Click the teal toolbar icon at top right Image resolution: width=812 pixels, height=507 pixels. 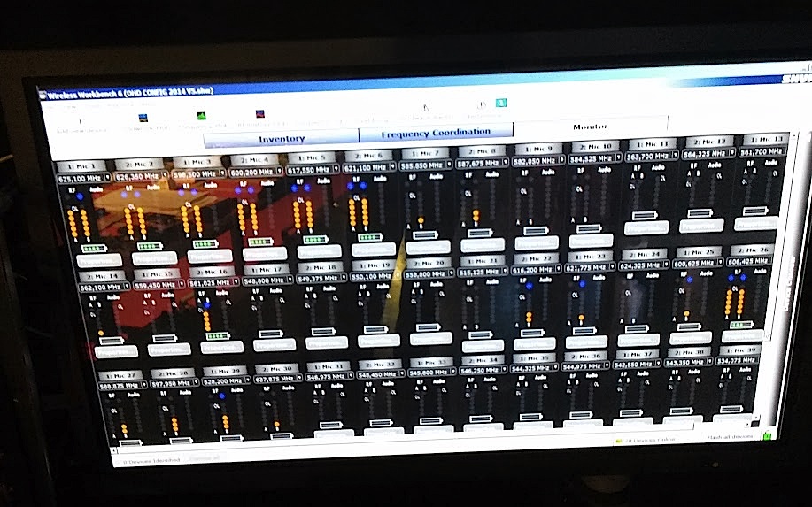[x=501, y=103]
